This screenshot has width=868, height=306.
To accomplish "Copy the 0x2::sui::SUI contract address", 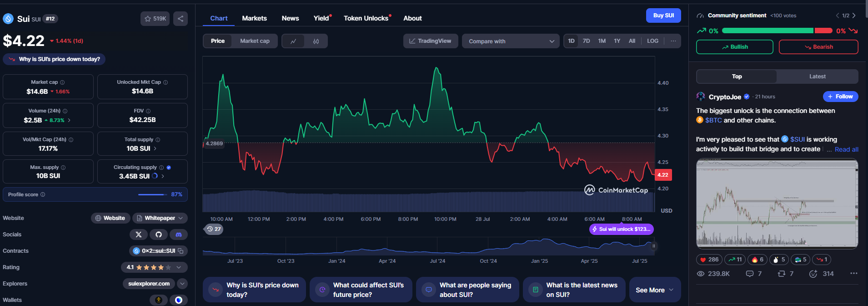I will [181, 251].
